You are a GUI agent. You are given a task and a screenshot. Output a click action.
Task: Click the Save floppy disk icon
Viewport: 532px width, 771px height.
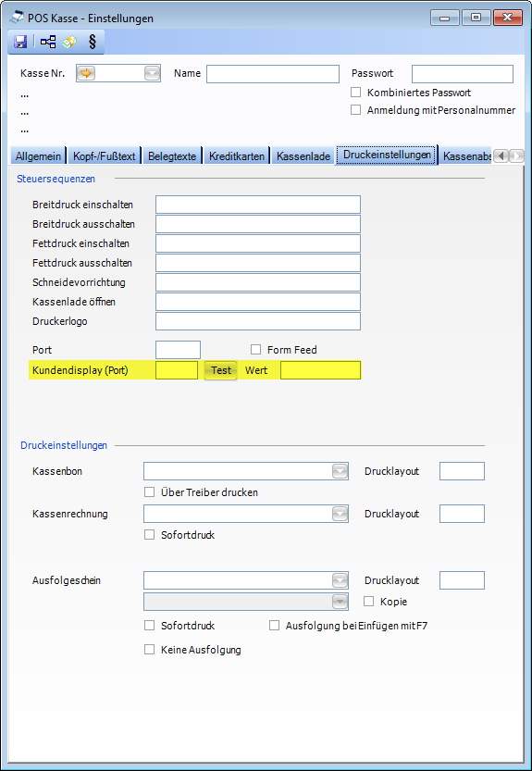[20, 43]
